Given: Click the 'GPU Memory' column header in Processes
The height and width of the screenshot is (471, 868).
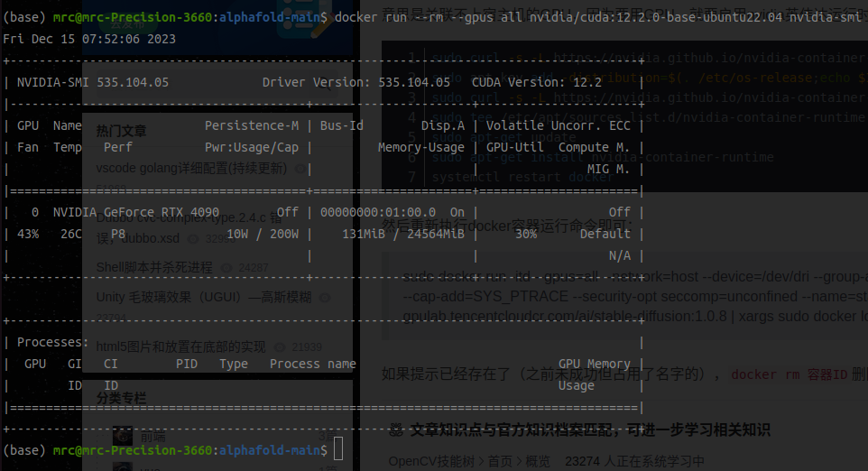Looking at the screenshot, I should (x=594, y=365).
